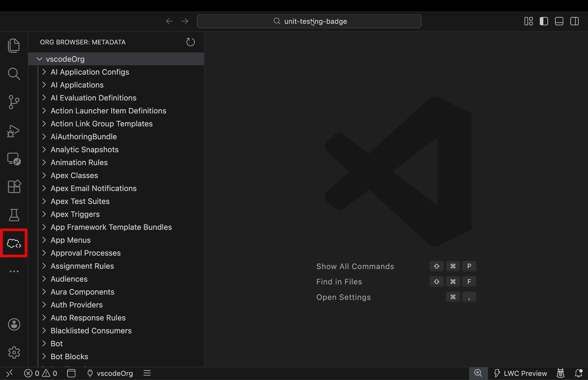
Task: Collapse the vscodeOrg tree node
Action: 39,59
